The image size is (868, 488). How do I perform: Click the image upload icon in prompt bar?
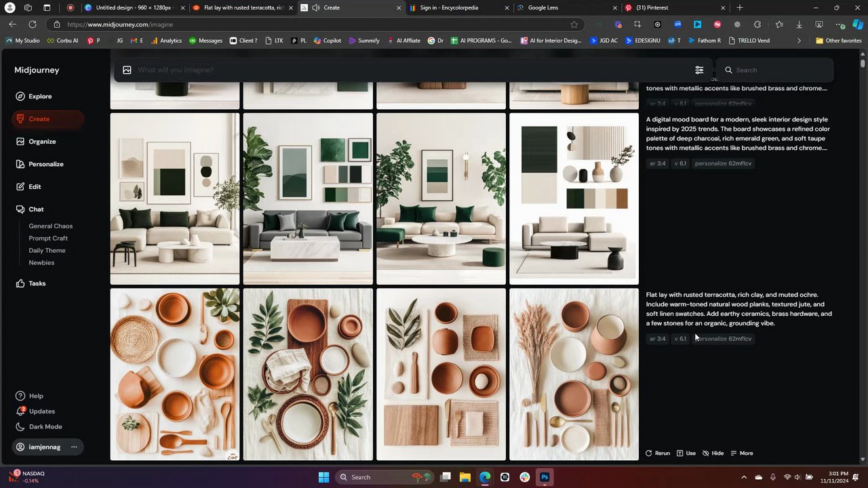pos(127,70)
